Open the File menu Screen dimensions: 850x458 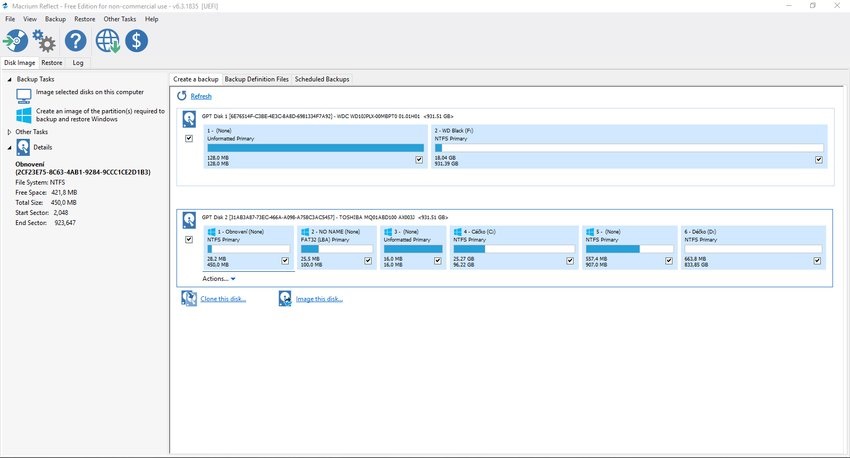(x=10, y=19)
